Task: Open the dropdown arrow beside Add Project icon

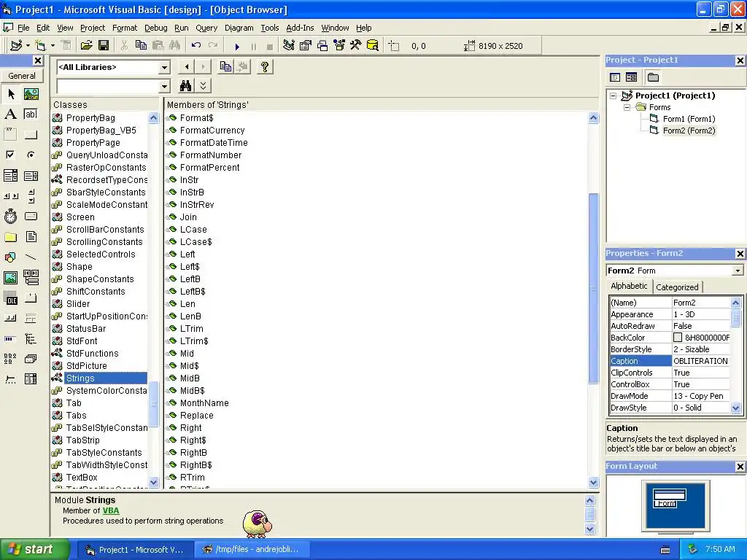Action: pos(28,46)
